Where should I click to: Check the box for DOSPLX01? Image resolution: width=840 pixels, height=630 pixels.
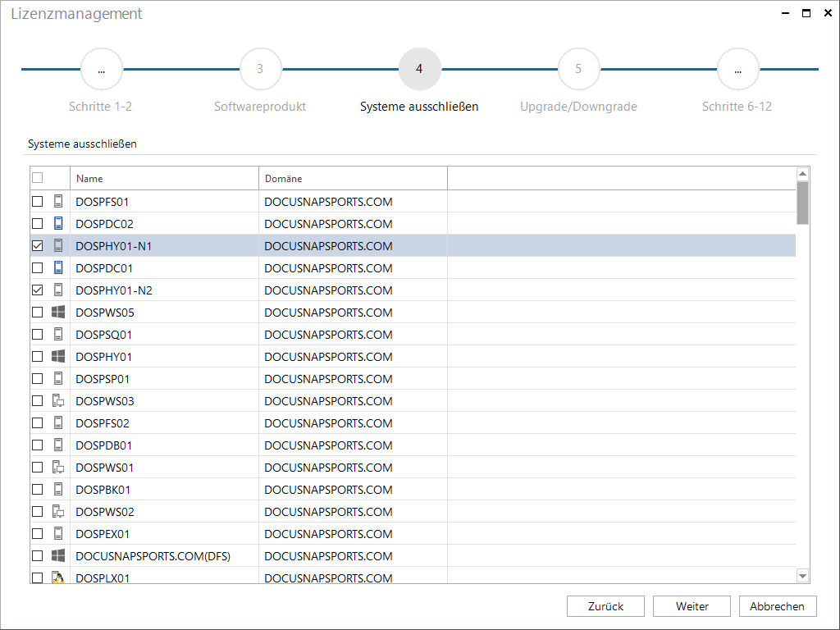(x=38, y=577)
